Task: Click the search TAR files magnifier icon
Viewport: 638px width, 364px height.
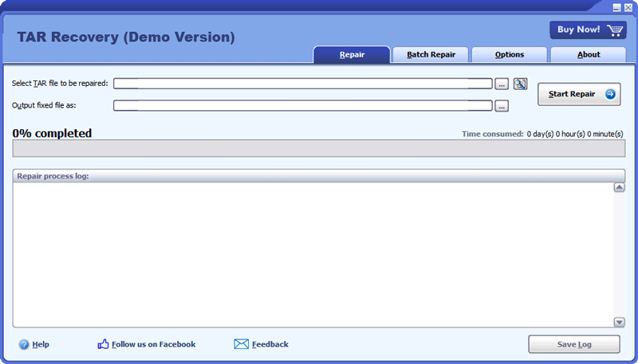Action: (x=520, y=84)
